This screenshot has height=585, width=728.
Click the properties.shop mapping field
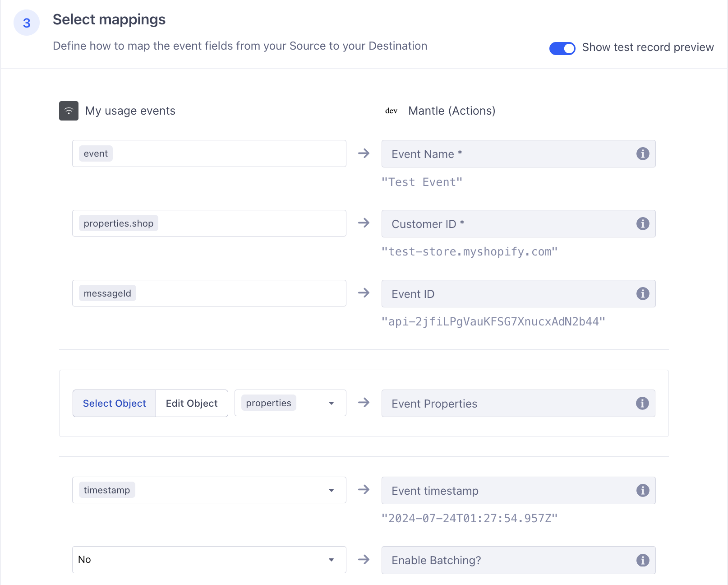209,223
